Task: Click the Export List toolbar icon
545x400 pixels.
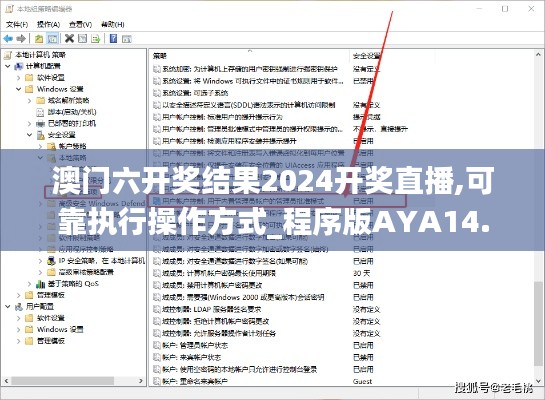Action: (x=96, y=39)
